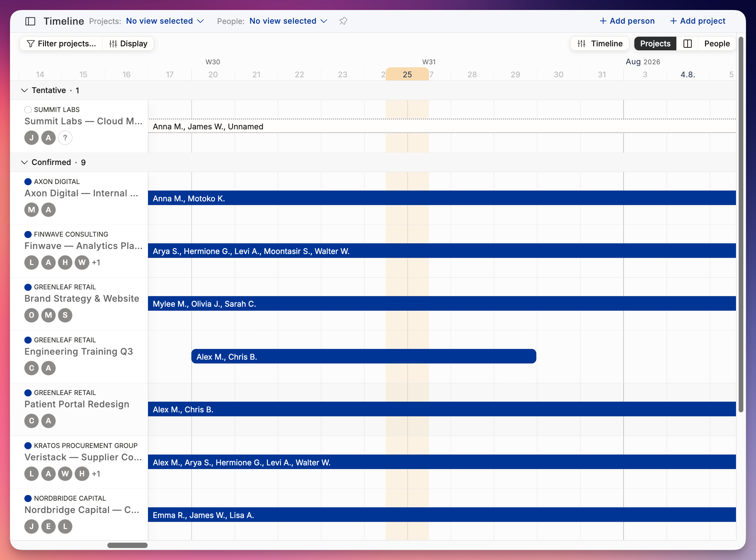Click L avatar in Nordbridge Capital row
This screenshot has height=560, width=756.
tap(65, 527)
